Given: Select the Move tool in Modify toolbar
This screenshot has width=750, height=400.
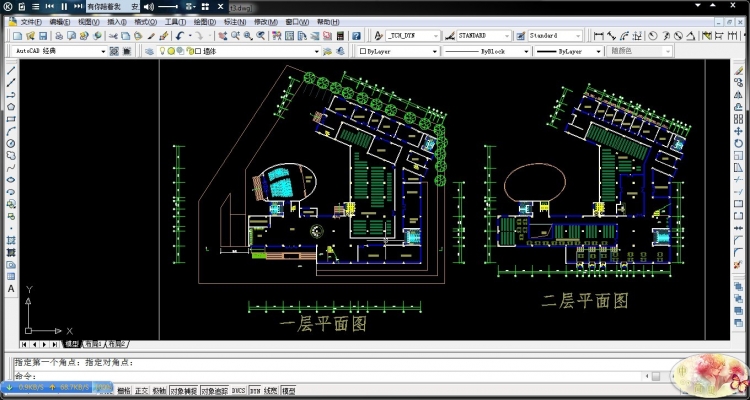Looking at the screenshot, I should 739,132.
